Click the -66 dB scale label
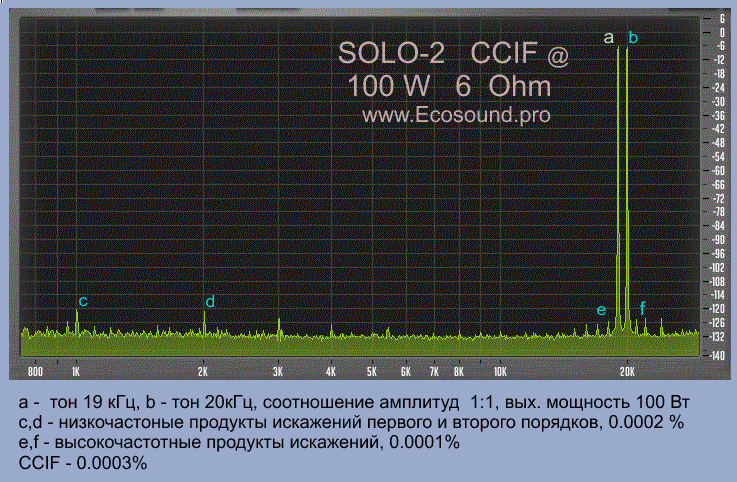 point(719,184)
